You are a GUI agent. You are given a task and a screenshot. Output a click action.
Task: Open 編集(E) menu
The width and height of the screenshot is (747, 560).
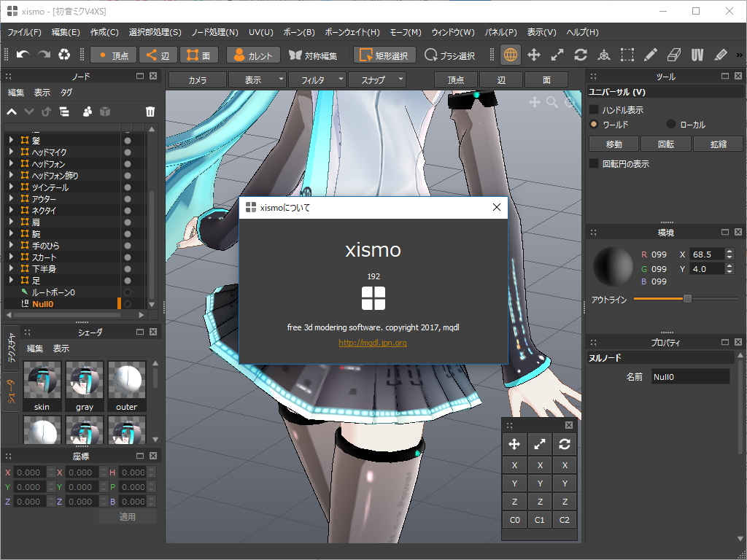coord(66,32)
